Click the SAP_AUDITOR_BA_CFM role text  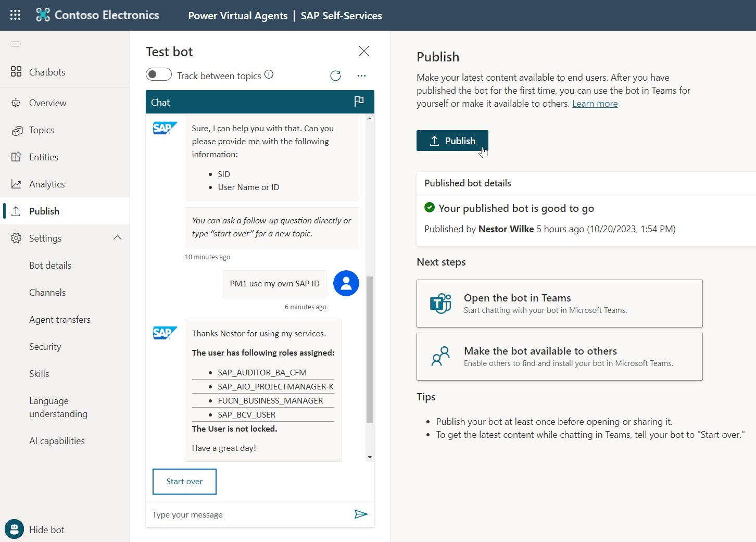click(x=262, y=372)
